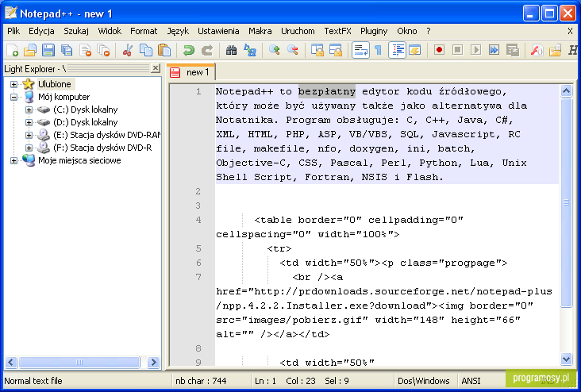Click the Save recorded macro icon

(513, 50)
